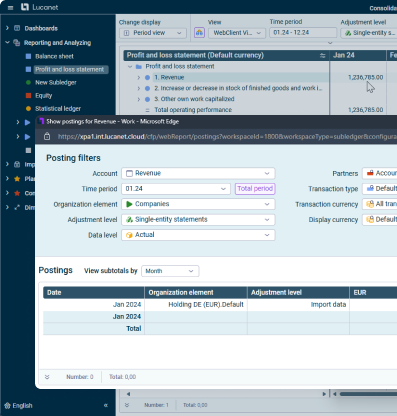397x416 pixels.
Task: Click the Total row in postings table
Action: tap(220, 329)
